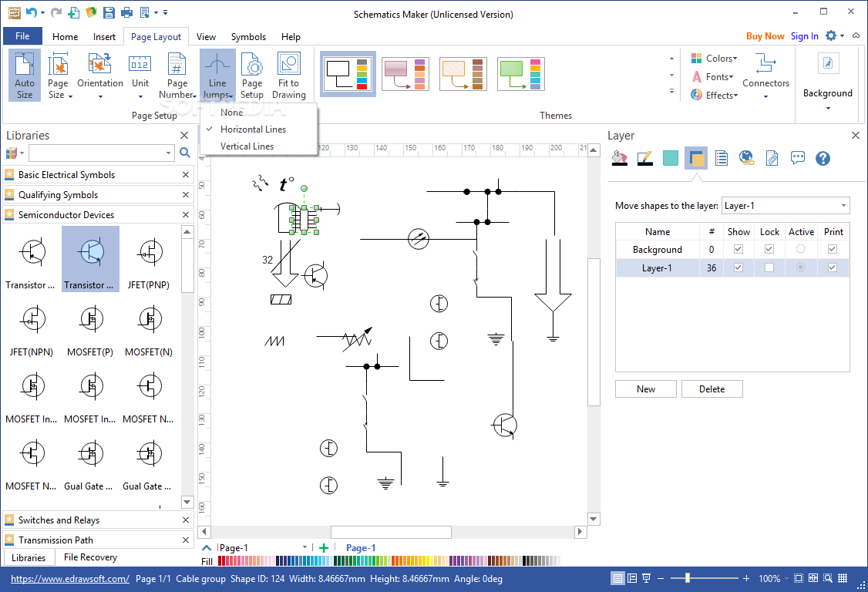Click the Print icon in quick toolbar
The image size is (868, 592).
(126, 12)
